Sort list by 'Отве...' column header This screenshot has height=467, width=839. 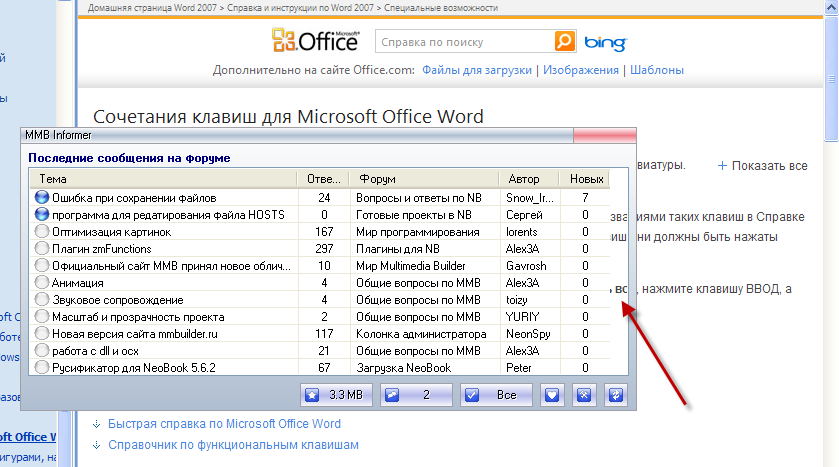tap(323, 179)
